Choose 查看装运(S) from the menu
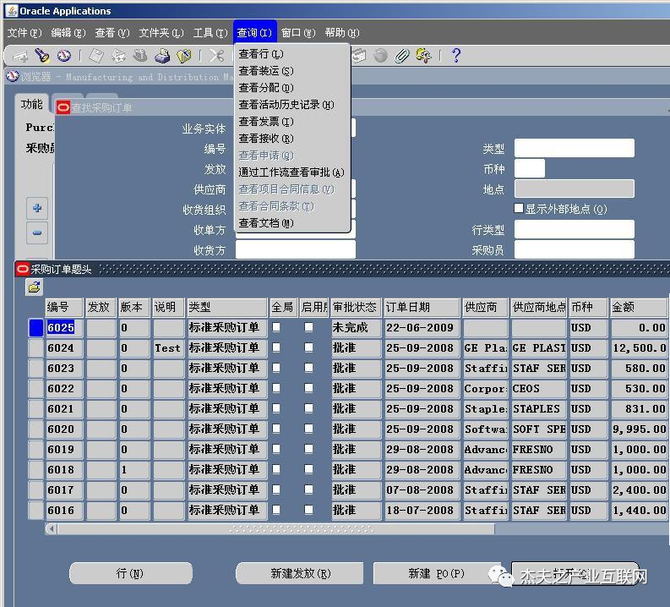 point(292,71)
